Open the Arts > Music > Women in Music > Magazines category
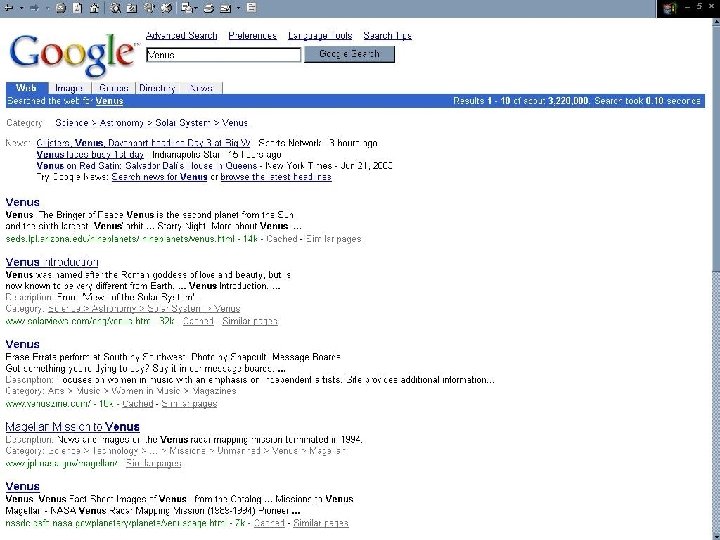The image size is (720, 540). [142, 391]
